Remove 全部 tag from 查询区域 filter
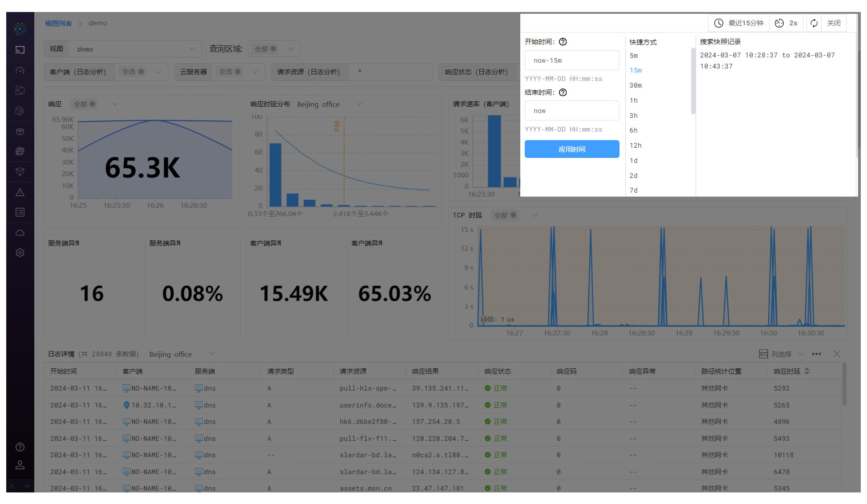Viewport: 867px width, 504px height. click(273, 49)
